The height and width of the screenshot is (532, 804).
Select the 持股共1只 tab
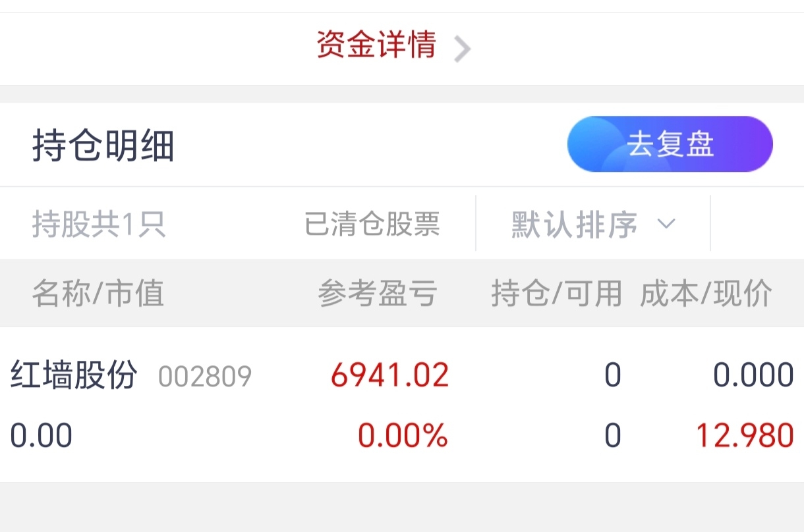point(98,225)
